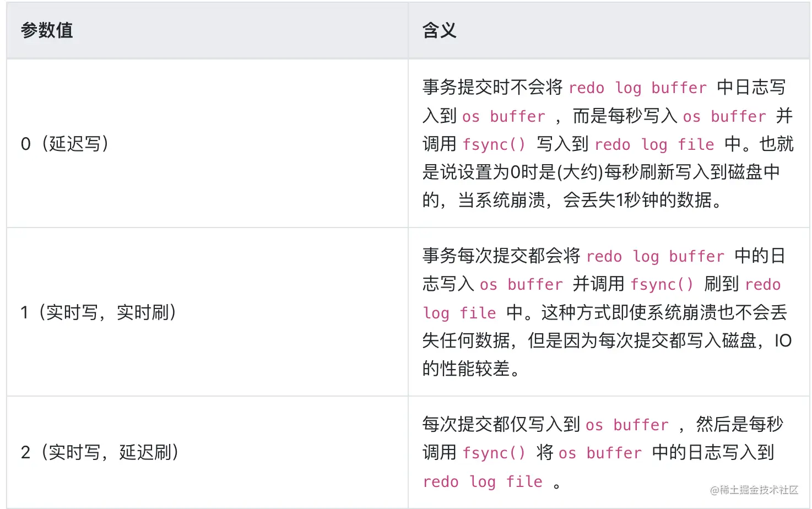Select the cell 0(延迟写)

207,144
